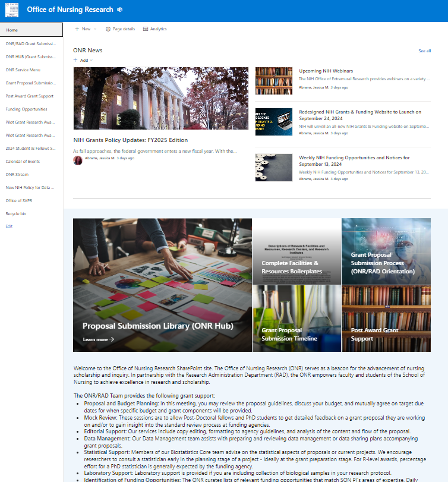Open 2024 Student & Fellows S... nav link
448x482 pixels.
click(x=30, y=148)
